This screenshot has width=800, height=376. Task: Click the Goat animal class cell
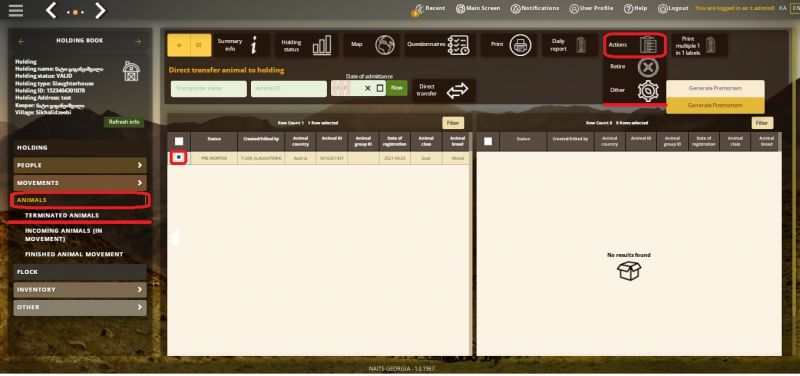[426, 159]
